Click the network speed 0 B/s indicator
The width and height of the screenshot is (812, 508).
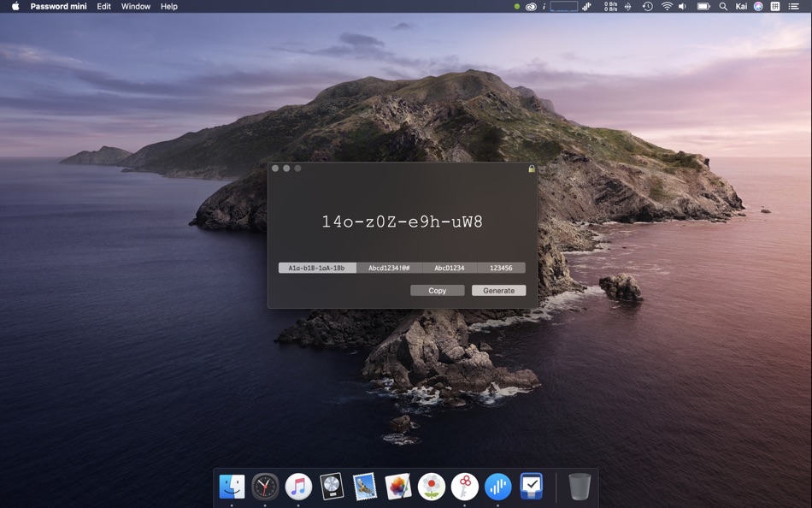pos(610,6)
